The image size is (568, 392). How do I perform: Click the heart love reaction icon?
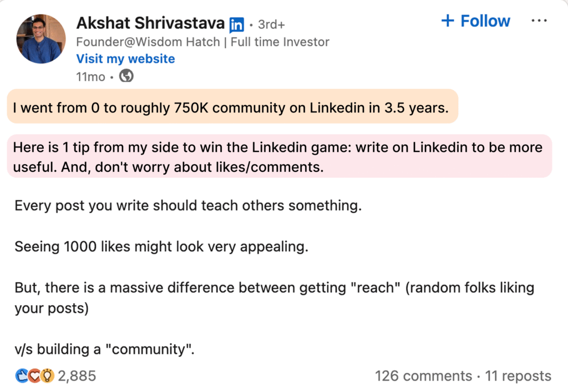(34, 376)
